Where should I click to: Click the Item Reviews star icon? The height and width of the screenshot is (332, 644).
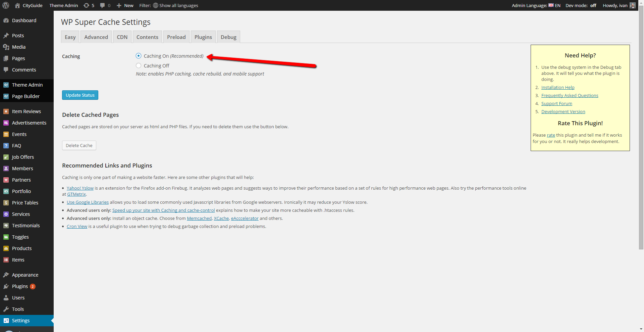click(x=6, y=111)
